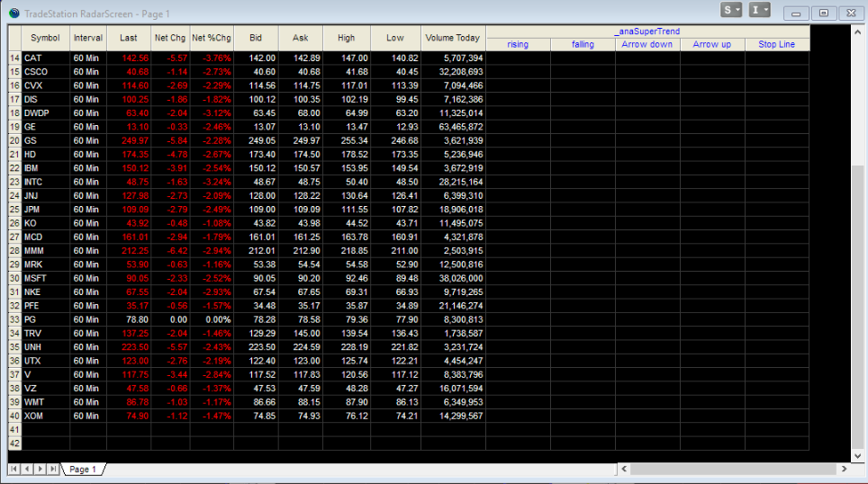Click the table corner select-all cell
This screenshot has height=484, width=868.
tap(14, 38)
